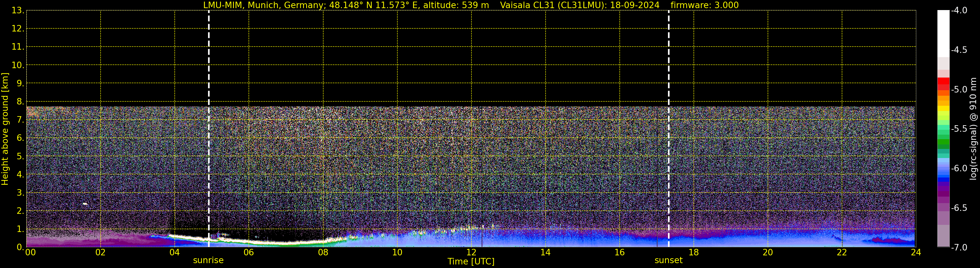Click the "-4.0" colorbar tick label

point(959,11)
